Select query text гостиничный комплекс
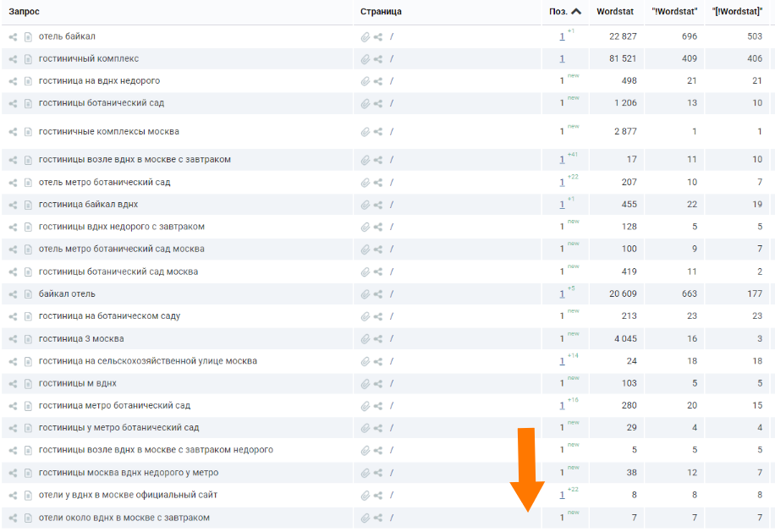775x532 pixels. pos(89,58)
